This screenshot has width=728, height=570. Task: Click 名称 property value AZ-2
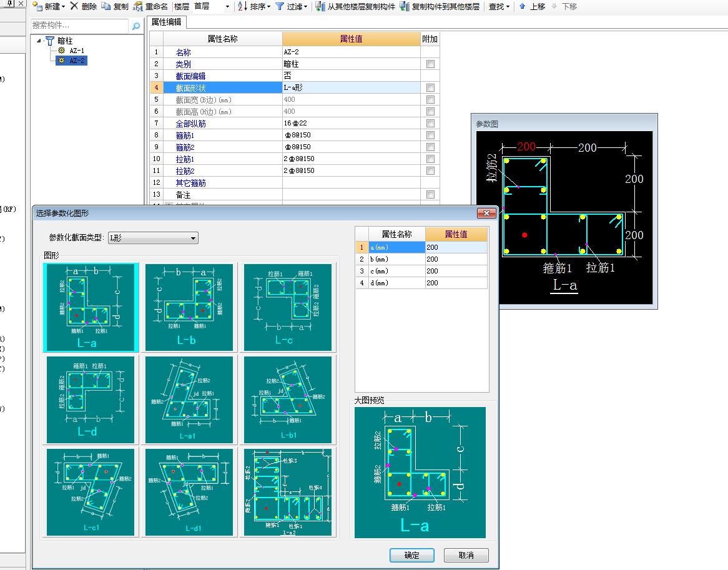(x=351, y=52)
